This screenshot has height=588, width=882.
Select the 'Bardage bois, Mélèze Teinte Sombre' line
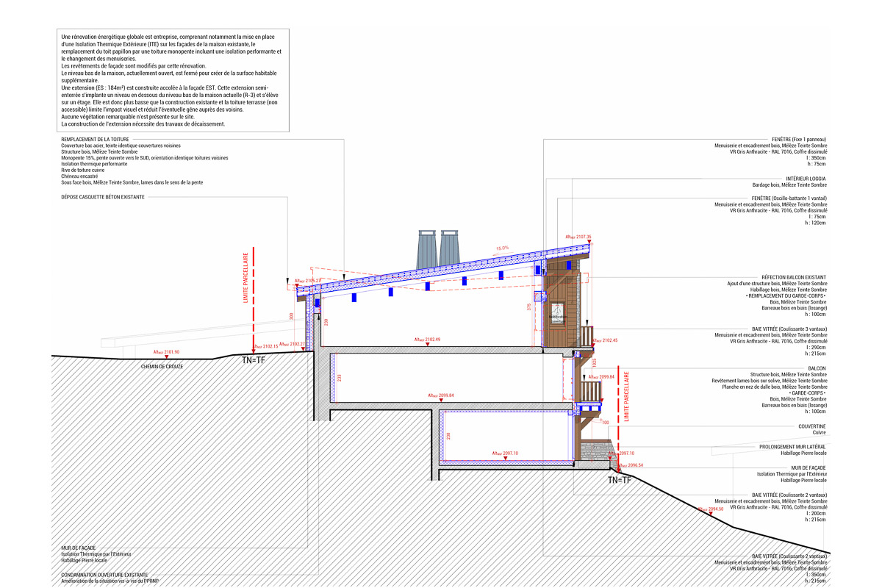tap(789, 185)
